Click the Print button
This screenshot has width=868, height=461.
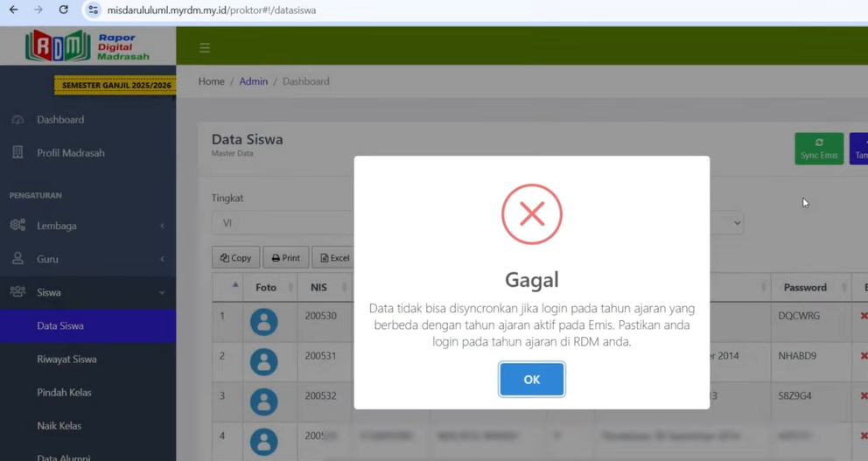tap(285, 258)
